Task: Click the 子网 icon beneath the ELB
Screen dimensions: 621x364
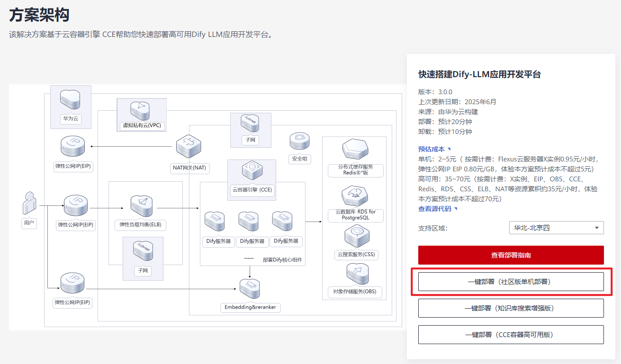Action: point(143,251)
